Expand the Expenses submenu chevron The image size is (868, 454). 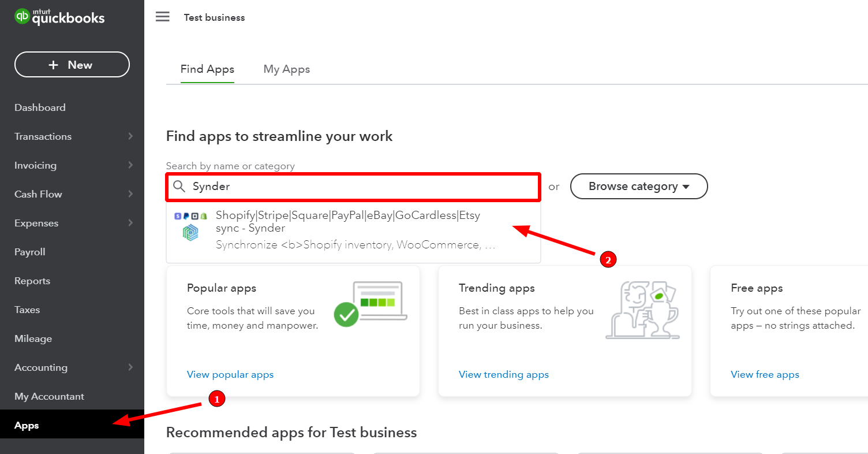click(130, 223)
